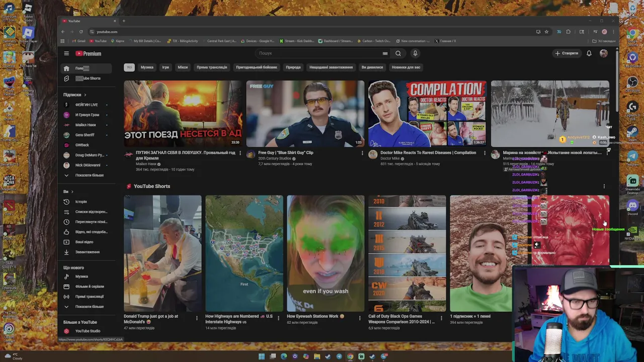Viewport: 644px width, 362px height.
Task: Open Shorts shelf options menu
Action: (604, 187)
